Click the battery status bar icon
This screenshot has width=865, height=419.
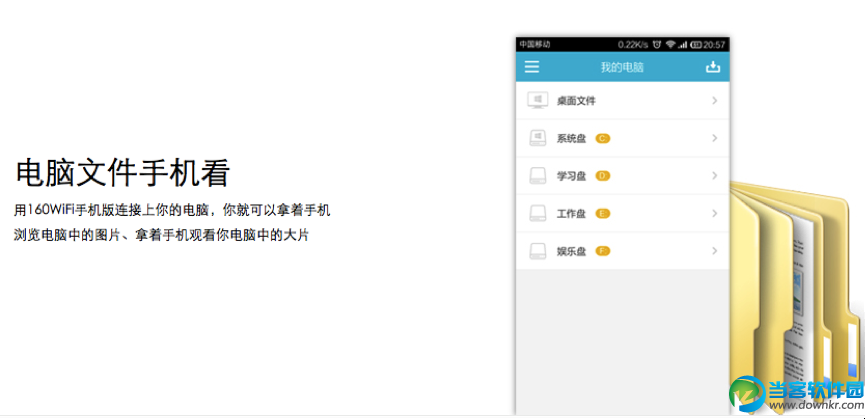tap(696, 45)
